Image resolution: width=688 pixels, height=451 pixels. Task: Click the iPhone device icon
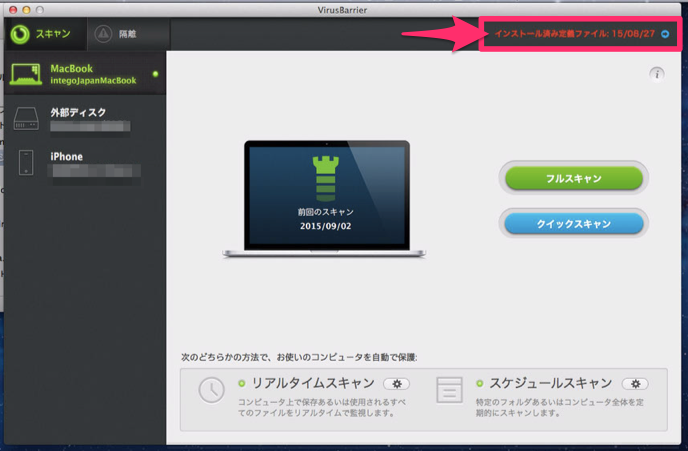26,163
